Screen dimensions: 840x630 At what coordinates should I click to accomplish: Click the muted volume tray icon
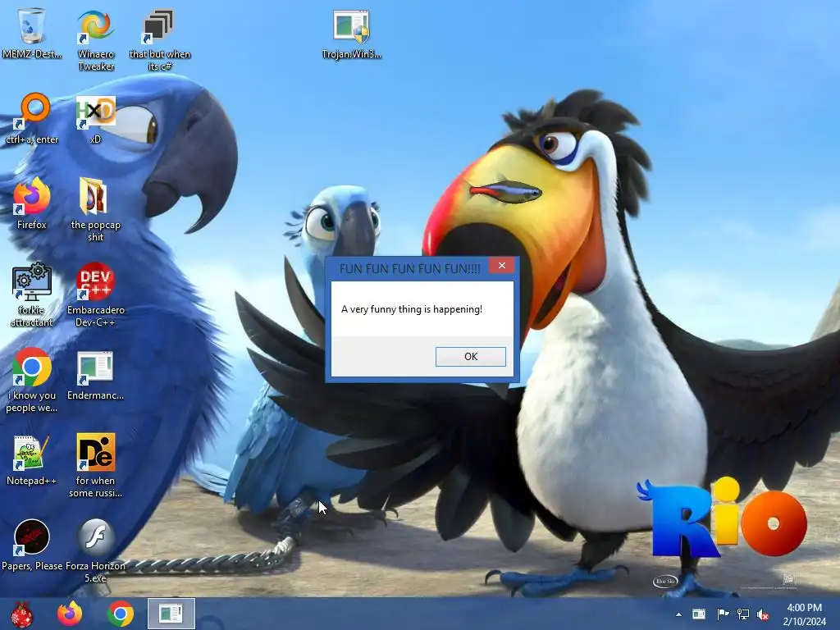[763, 614]
